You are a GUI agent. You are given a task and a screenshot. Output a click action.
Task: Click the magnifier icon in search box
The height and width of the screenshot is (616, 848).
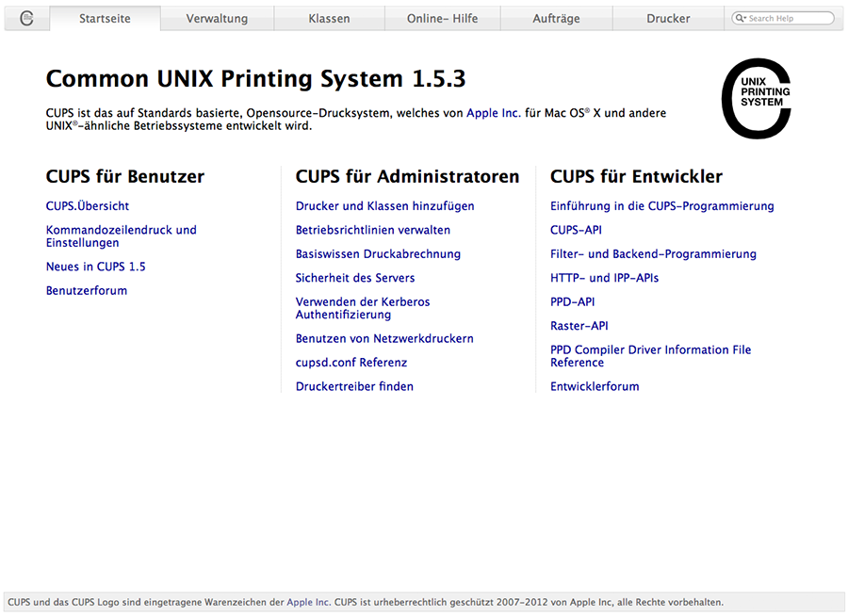pos(741,19)
